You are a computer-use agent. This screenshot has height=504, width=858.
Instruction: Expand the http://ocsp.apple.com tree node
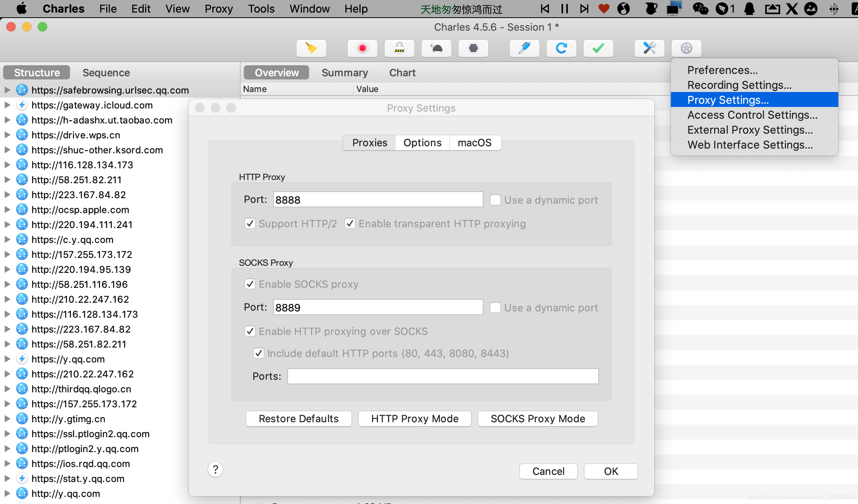click(x=7, y=210)
